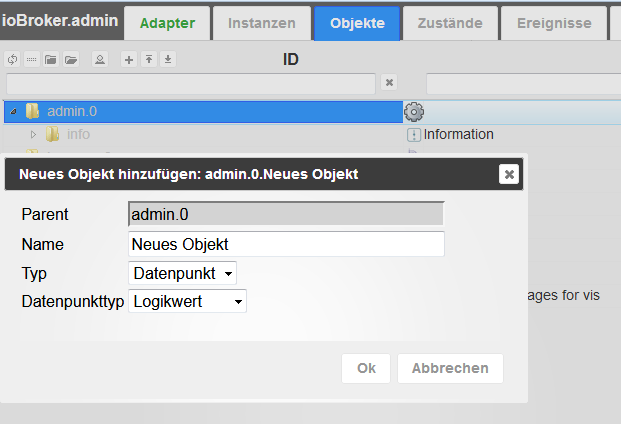Expand the info folder node
621x424 pixels.
point(33,134)
